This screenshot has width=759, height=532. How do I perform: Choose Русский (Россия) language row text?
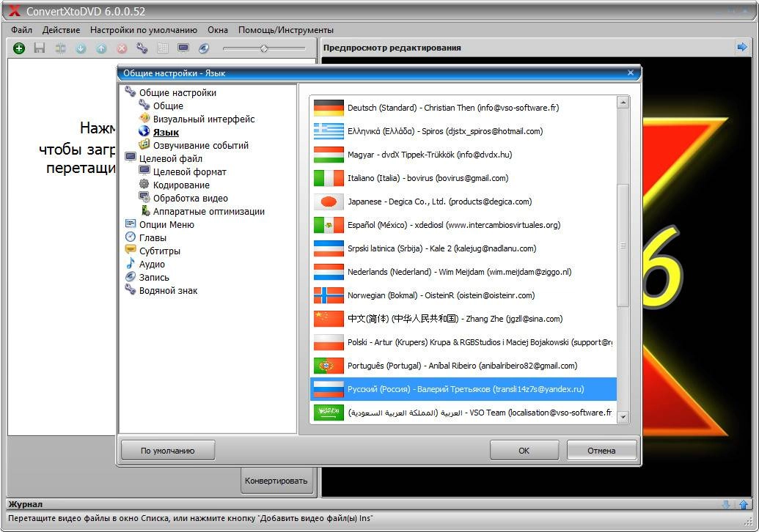466,389
